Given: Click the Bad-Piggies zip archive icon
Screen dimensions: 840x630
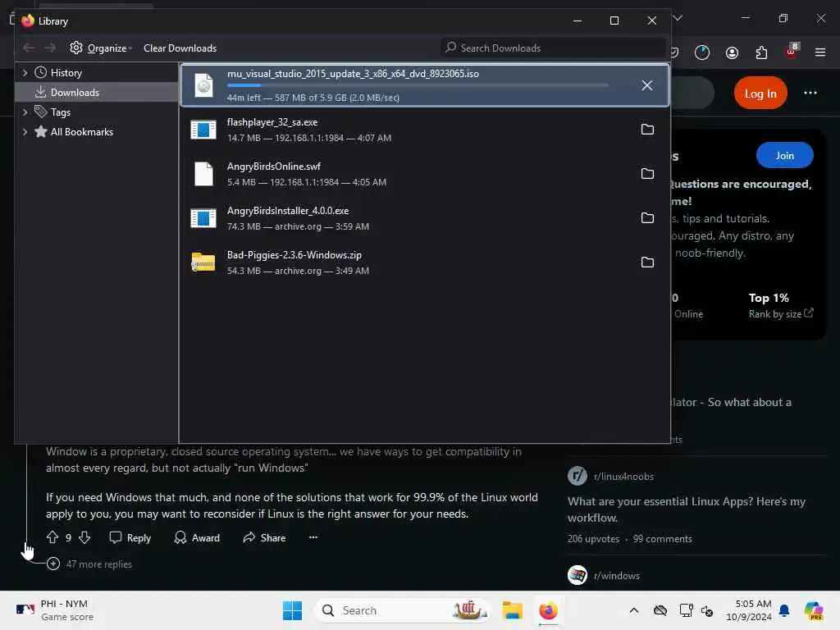Looking at the screenshot, I should 203,262.
